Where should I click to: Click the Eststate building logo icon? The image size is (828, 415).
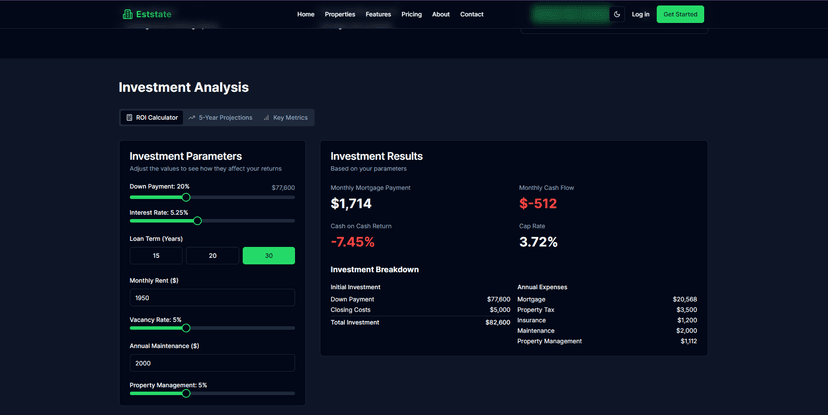[127, 14]
